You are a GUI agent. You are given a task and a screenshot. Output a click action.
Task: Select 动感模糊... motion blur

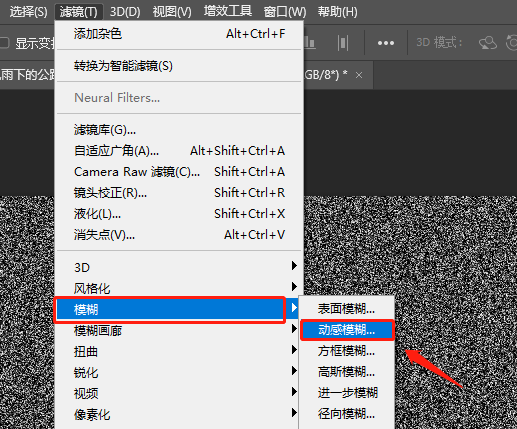click(x=347, y=330)
